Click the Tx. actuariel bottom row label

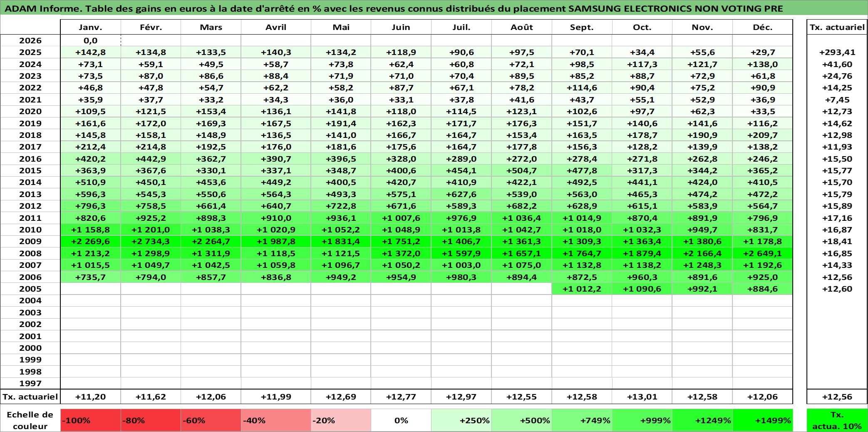30,397
